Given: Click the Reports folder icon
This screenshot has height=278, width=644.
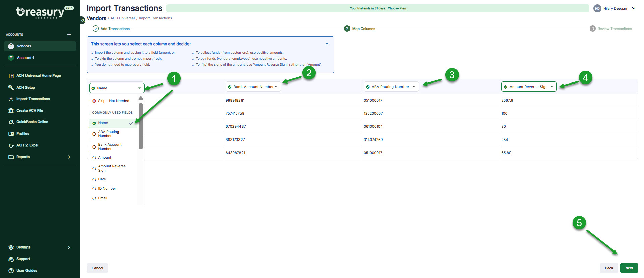Looking at the screenshot, I should click(x=11, y=157).
